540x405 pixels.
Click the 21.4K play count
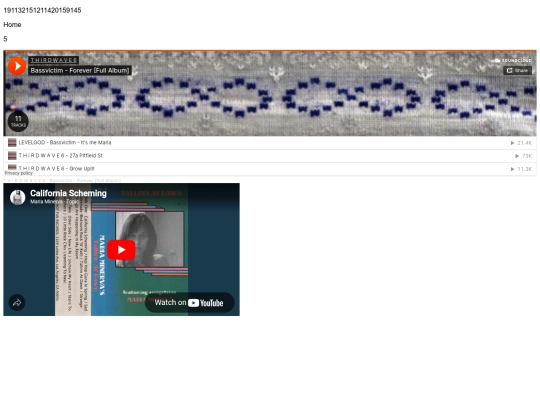(521, 143)
